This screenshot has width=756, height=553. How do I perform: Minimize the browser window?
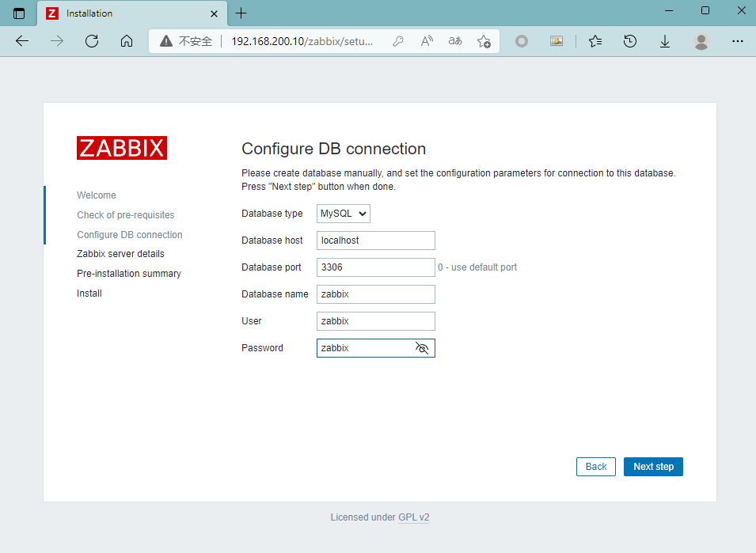pos(669,10)
